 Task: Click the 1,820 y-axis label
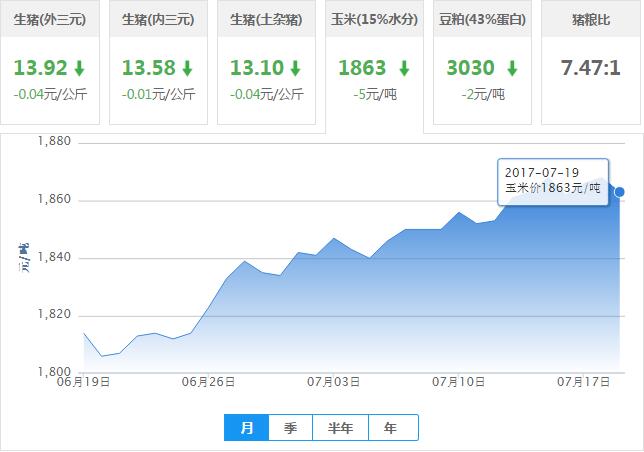click(x=54, y=314)
